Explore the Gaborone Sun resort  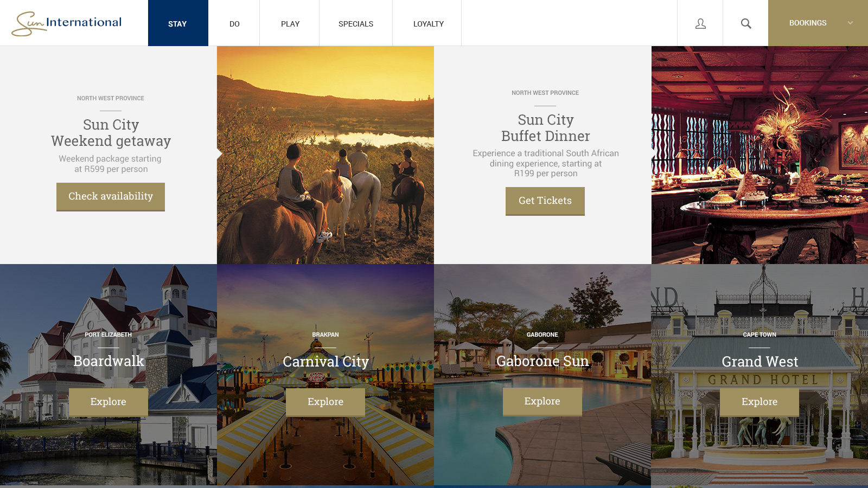point(542,402)
